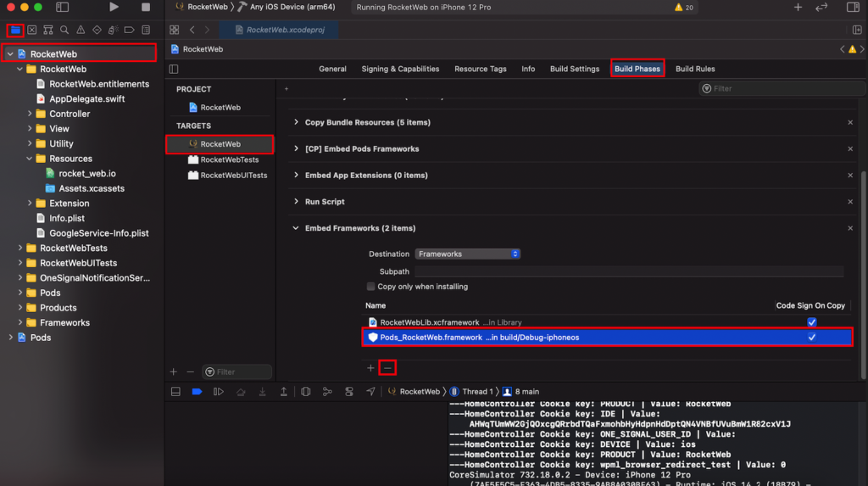Screen dimensions: 868x486
Task: Open the Debug navigator icon
Action: [x=113, y=30]
